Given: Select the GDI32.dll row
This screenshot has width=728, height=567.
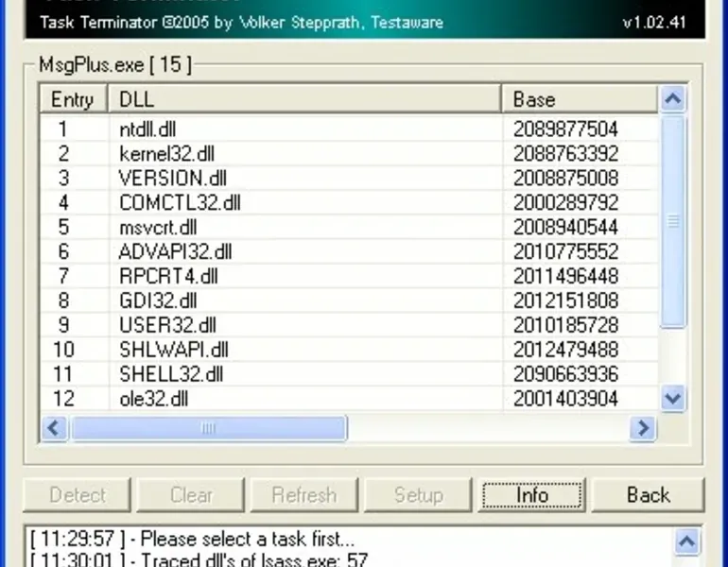Looking at the screenshot, I should 349,301.
